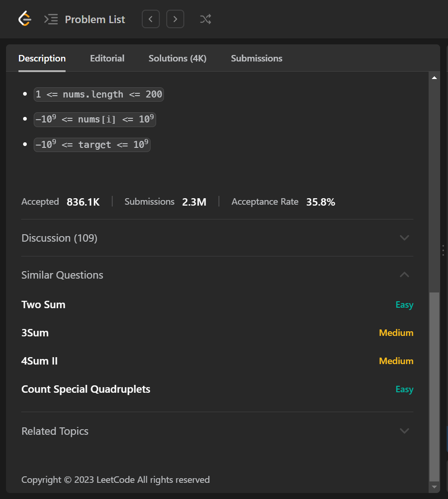Collapse the Similar Questions section

pos(404,275)
